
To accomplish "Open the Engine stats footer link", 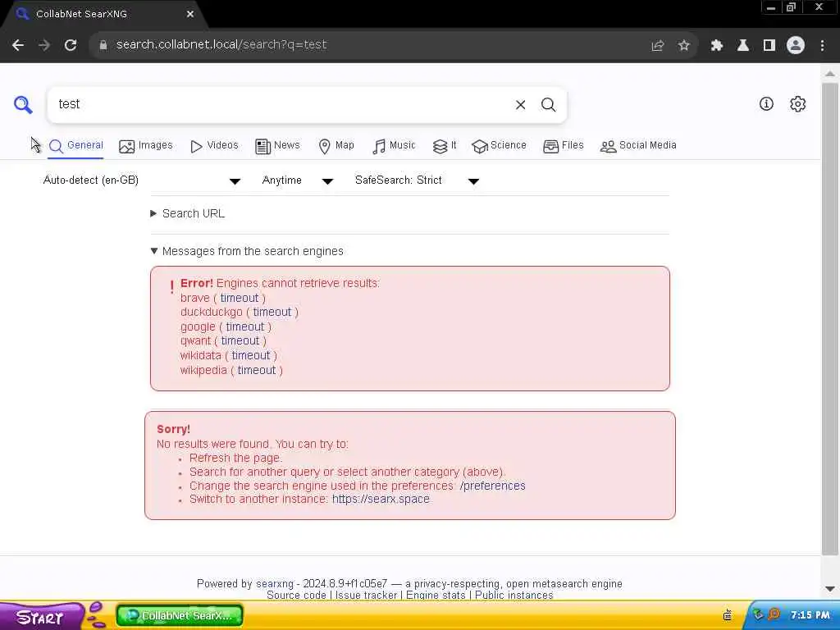I will pos(436,596).
